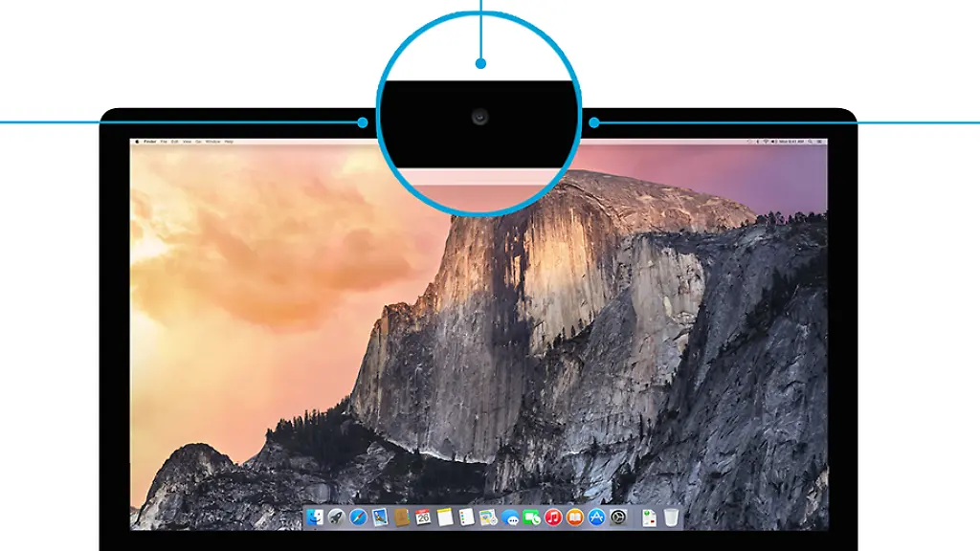Open Launchpad rocket icon
The height and width of the screenshot is (551, 980).
337,518
